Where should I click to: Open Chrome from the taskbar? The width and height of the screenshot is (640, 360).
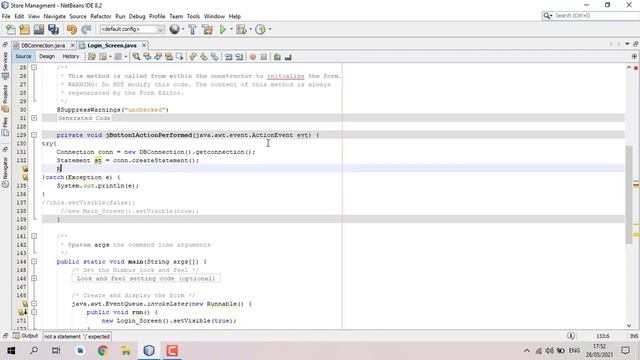pyautogui.click(x=103, y=351)
